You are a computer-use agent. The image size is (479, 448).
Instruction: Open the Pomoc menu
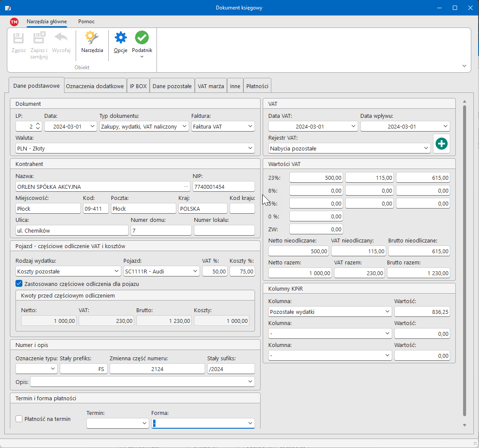click(86, 21)
